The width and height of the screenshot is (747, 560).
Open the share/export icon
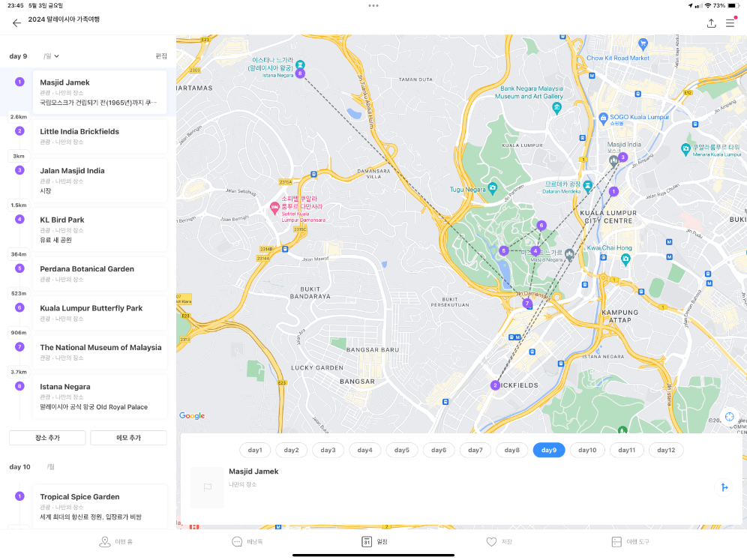tap(711, 22)
